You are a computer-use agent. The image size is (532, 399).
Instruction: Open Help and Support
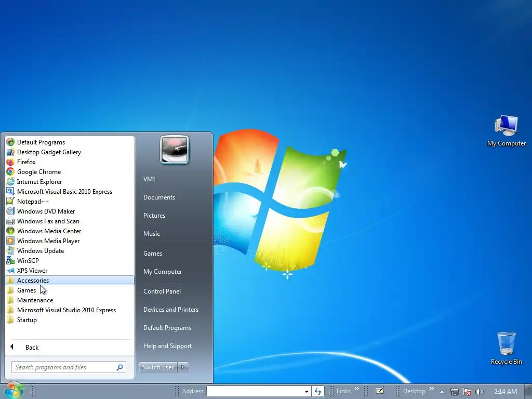tap(175, 345)
